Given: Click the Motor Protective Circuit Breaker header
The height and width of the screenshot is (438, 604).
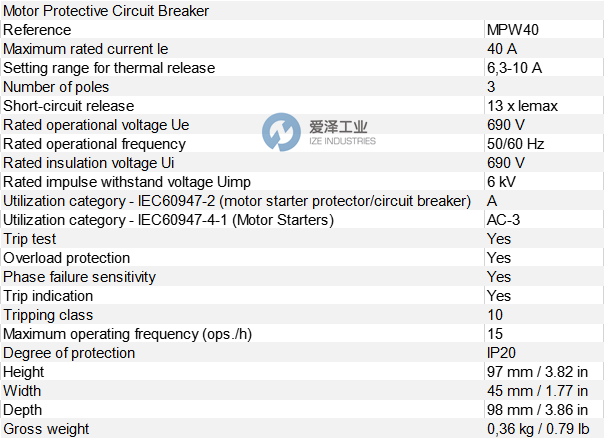Looking at the screenshot, I should 107,11.
